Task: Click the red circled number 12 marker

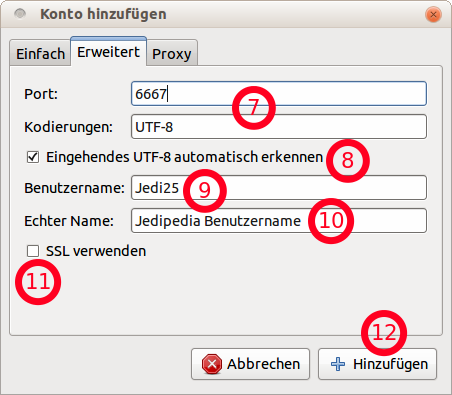Action: pyautogui.click(x=384, y=333)
